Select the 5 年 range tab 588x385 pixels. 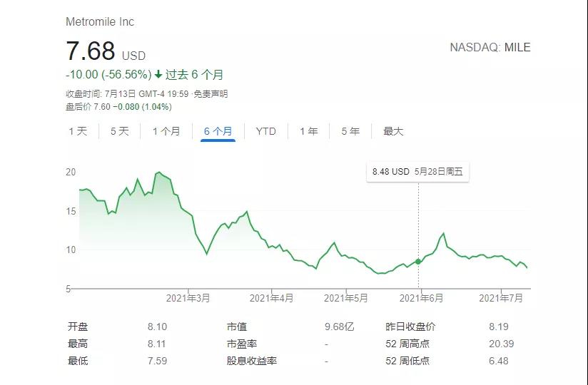coord(350,131)
